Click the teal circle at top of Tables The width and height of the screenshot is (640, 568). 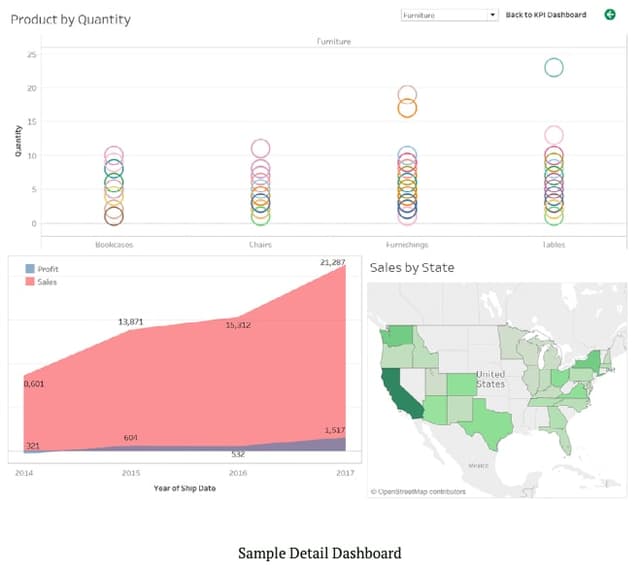(553, 67)
